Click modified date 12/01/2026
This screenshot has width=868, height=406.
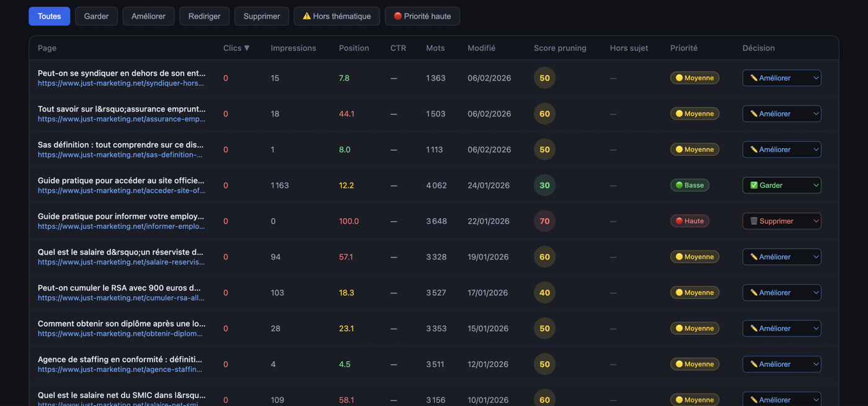point(488,364)
